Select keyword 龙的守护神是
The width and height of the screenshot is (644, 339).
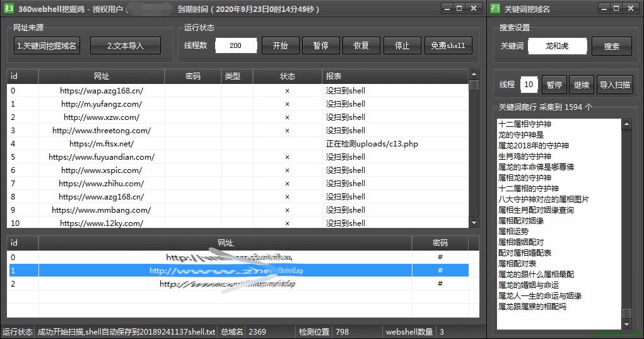pos(521,134)
